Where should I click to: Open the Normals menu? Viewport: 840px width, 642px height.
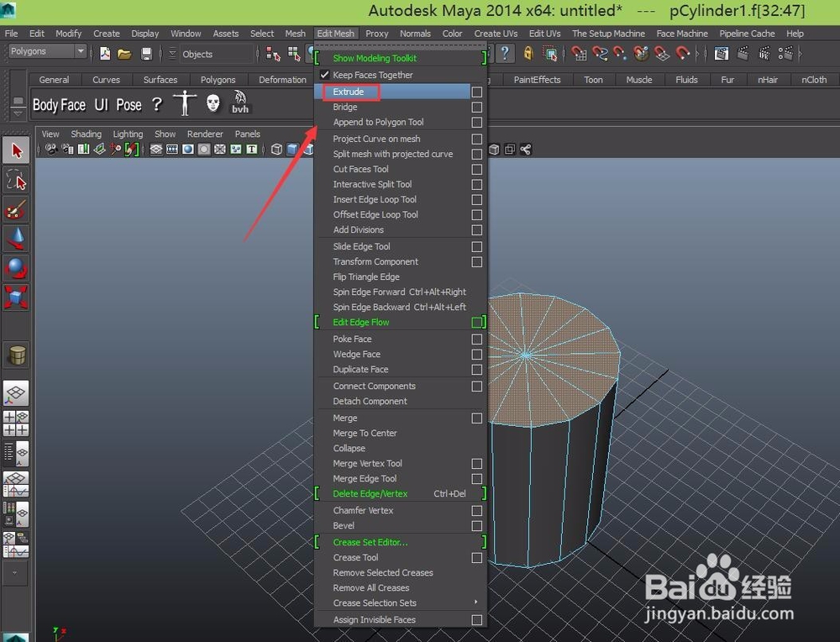click(x=415, y=34)
